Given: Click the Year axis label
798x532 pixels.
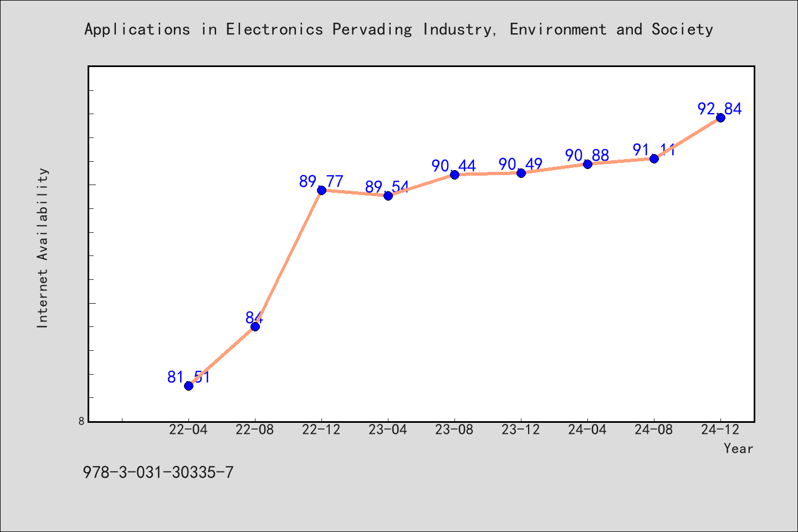Looking at the screenshot, I should point(738,449).
